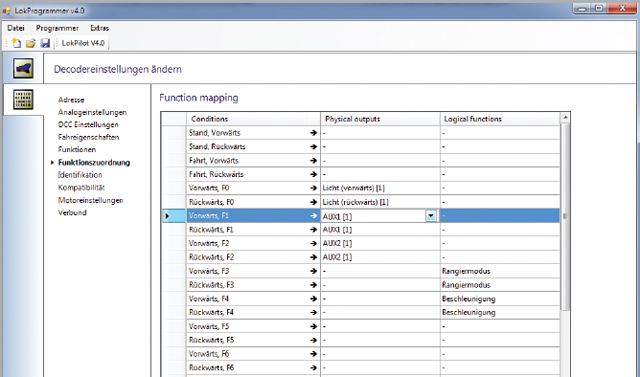This screenshot has height=377, width=640.
Task: Click the Physical outputs column header
Action: tap(380, 119)
